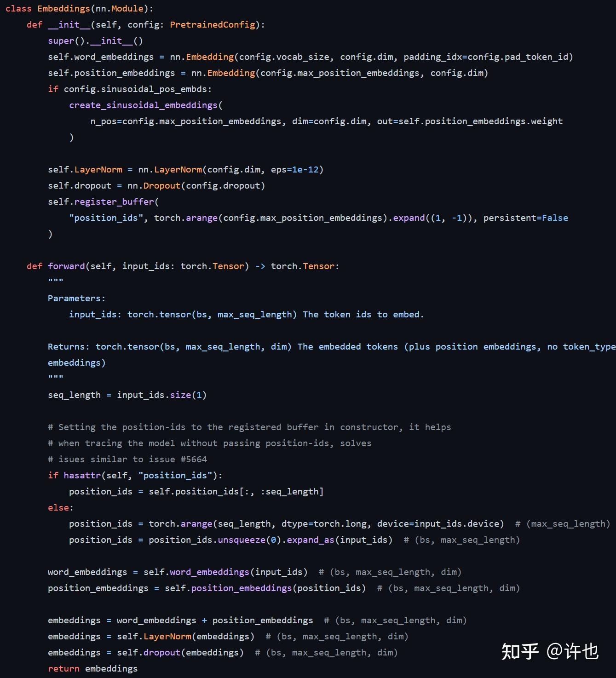The width and height of the screenshot is (616, 678).
Task: Select the return embeddings statement
Action: tap(92, 668)
